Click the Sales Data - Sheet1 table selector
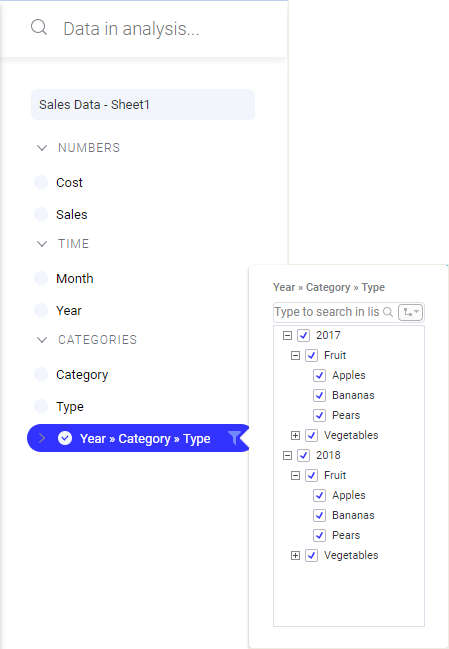The height and width of the screenshot is (649, 449). click(143, 104)
